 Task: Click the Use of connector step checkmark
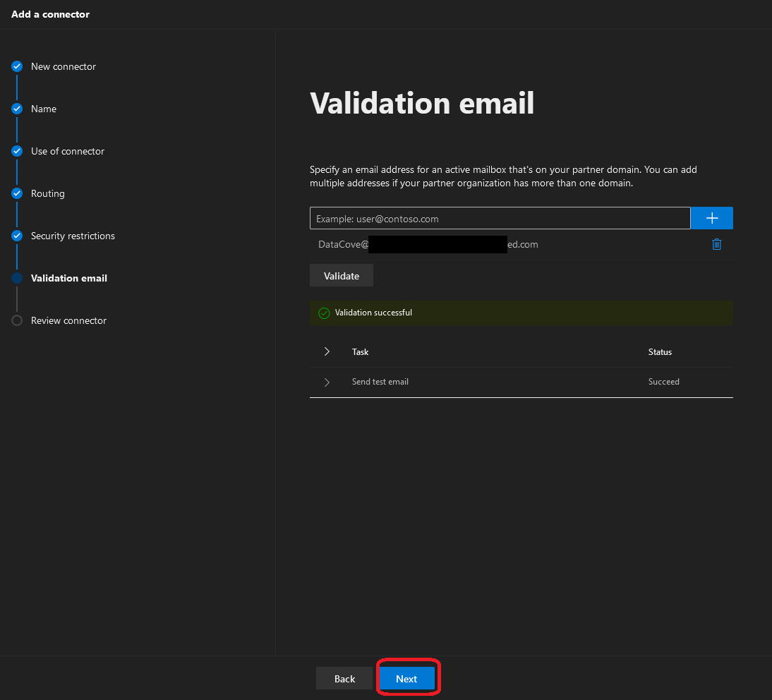17,151
